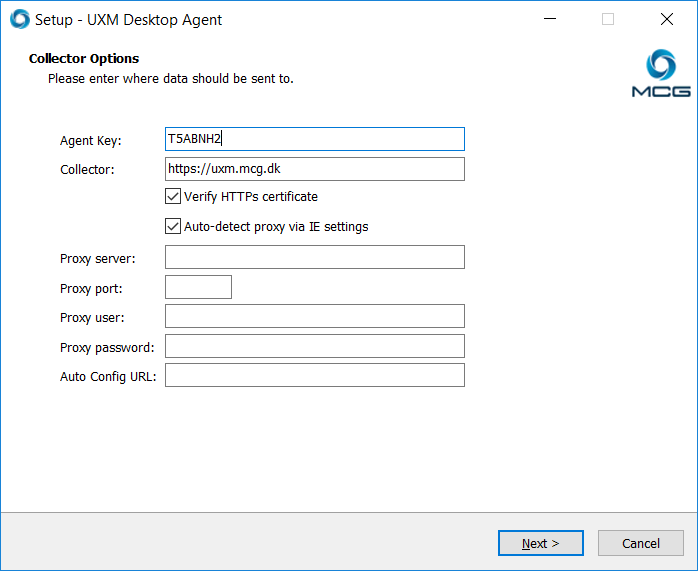698x571 pixels.
Task: Click the 'Please enter where data' instruction text
Action: (x=170, y=78)
